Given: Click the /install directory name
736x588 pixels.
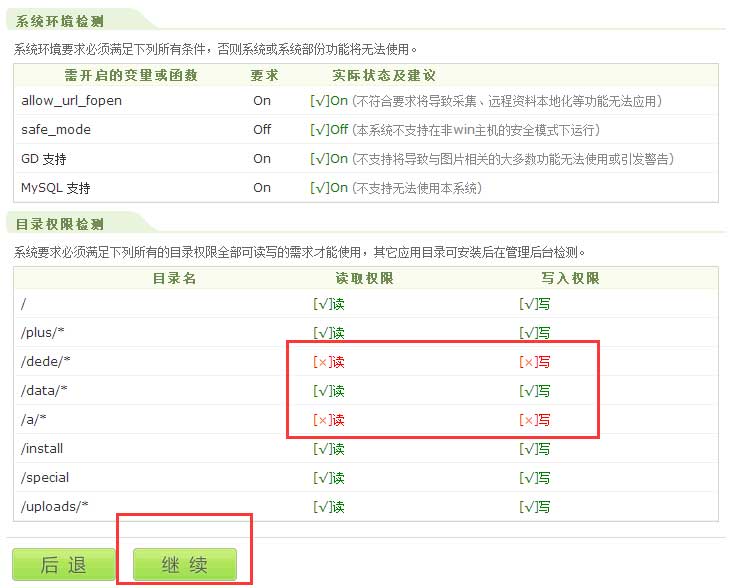Looking at the screenshot, I should [x=42, y=449].
